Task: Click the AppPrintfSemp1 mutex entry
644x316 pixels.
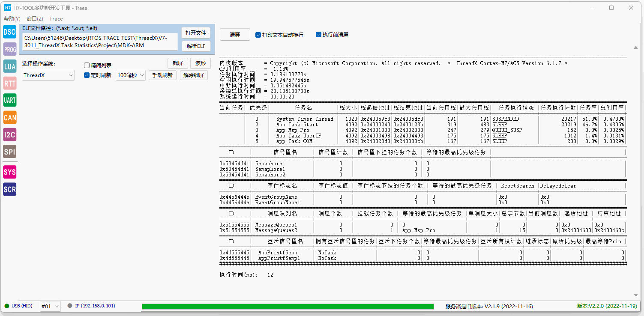Action: pos(279,258)
